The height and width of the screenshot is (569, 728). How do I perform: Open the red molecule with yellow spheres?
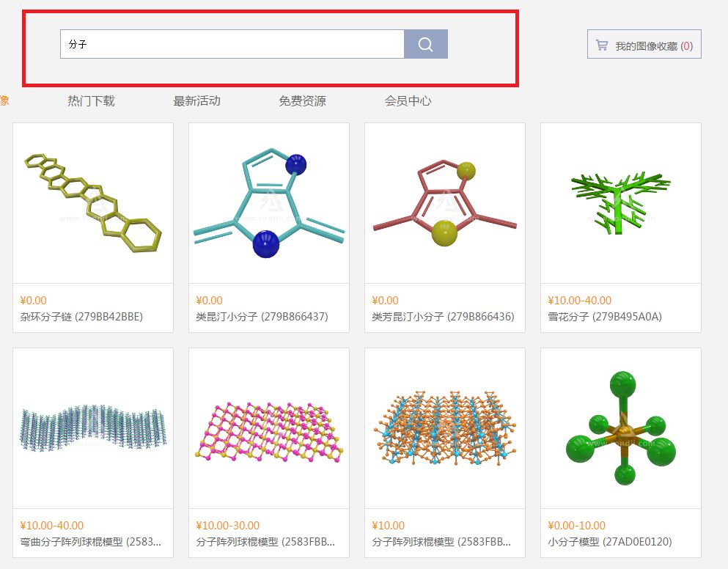tap(445, 203)
